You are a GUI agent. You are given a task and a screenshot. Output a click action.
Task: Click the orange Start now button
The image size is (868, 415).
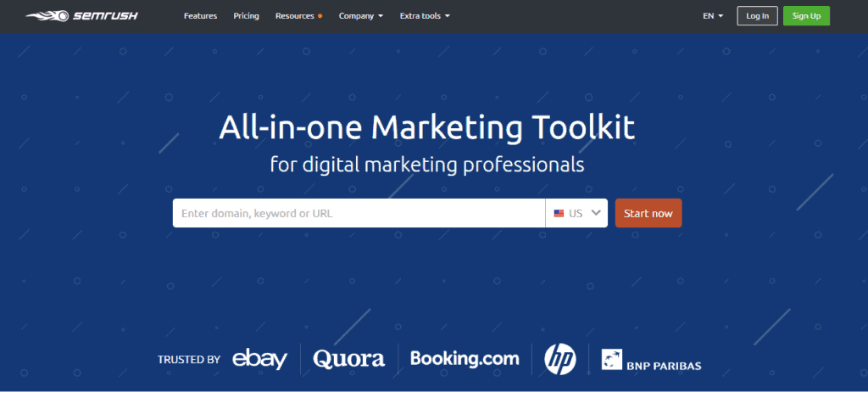point(648,213)
